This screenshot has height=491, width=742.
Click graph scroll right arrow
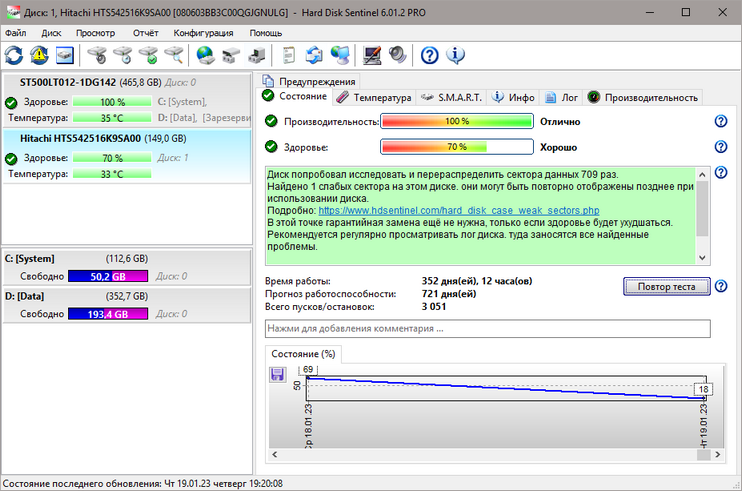pyautogui.click(x=718, y=455)
